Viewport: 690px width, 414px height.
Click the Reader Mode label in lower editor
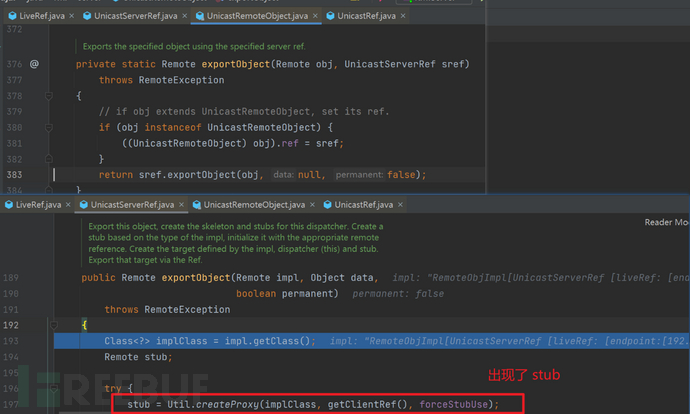pyautogui.click(x=666, y=222)
